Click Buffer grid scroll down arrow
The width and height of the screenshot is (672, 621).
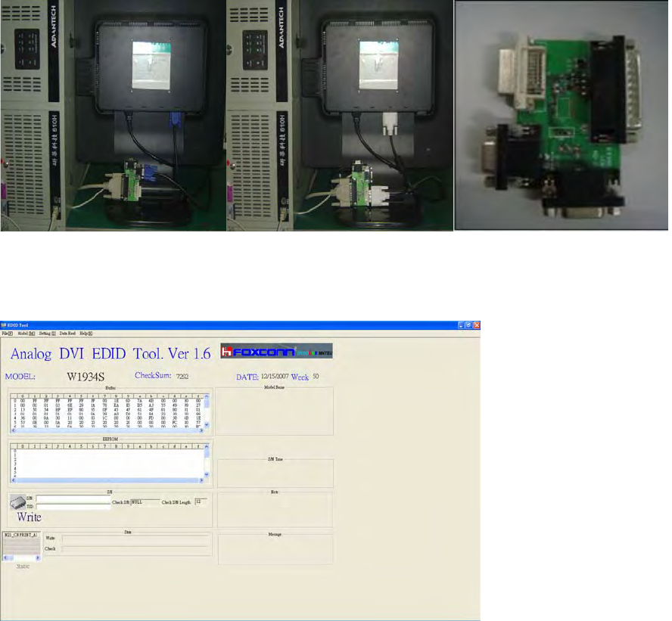point(207,424)
